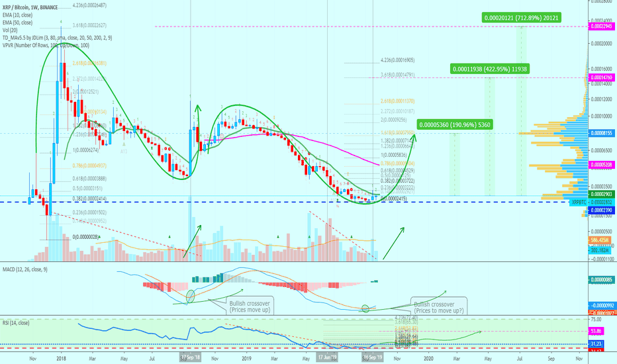Select the 'Prices to move up?' callout note

click(439, 307)
